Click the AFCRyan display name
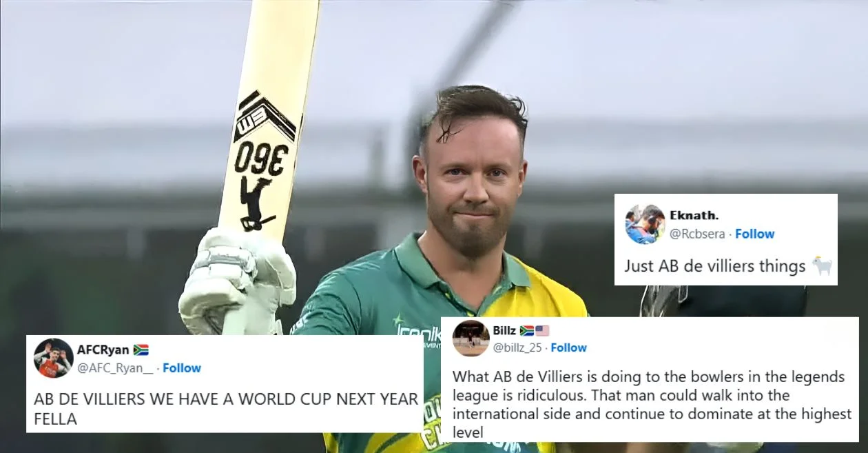The image size is (868, 453). pos(103,350)
